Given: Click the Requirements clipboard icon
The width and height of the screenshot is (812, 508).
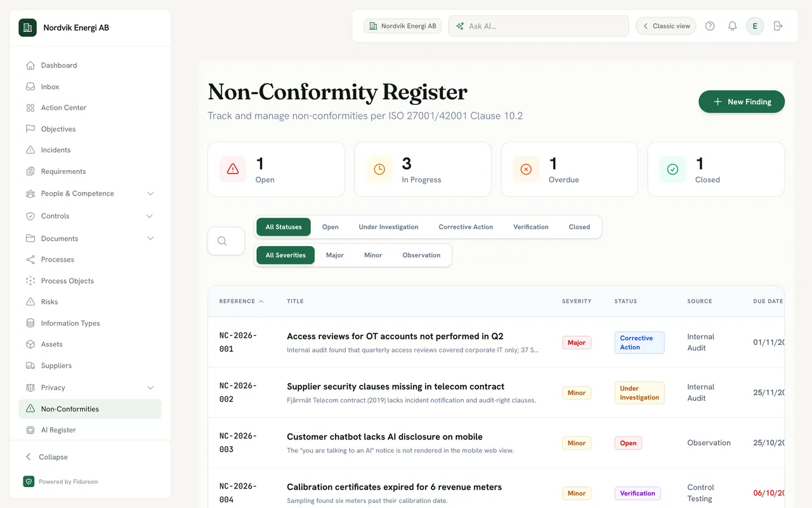Looking at the screenshot, I should click(30, 171).
